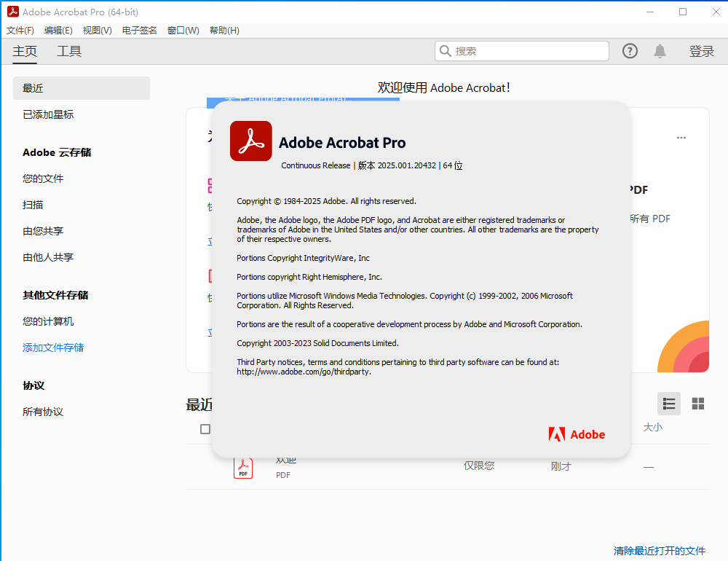728x561 pixels.
Task: Open the notifications bell
Action: (660, 51)
